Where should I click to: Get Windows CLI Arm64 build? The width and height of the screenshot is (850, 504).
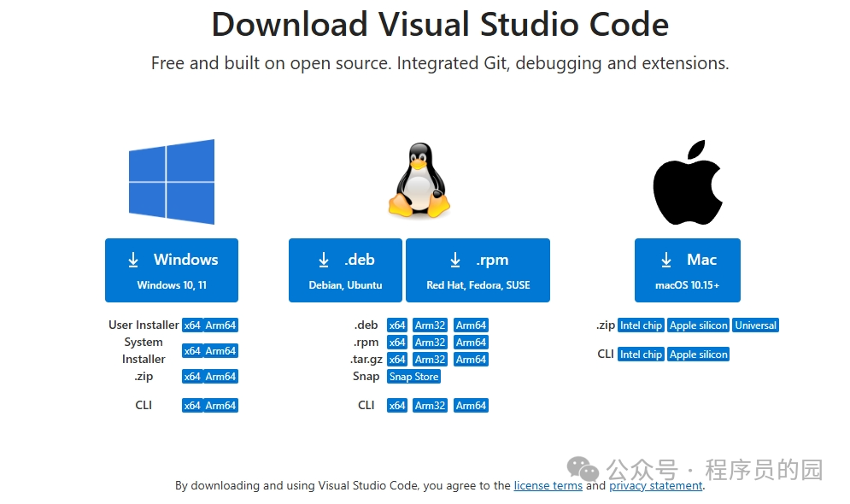click(x=220, y=406)
